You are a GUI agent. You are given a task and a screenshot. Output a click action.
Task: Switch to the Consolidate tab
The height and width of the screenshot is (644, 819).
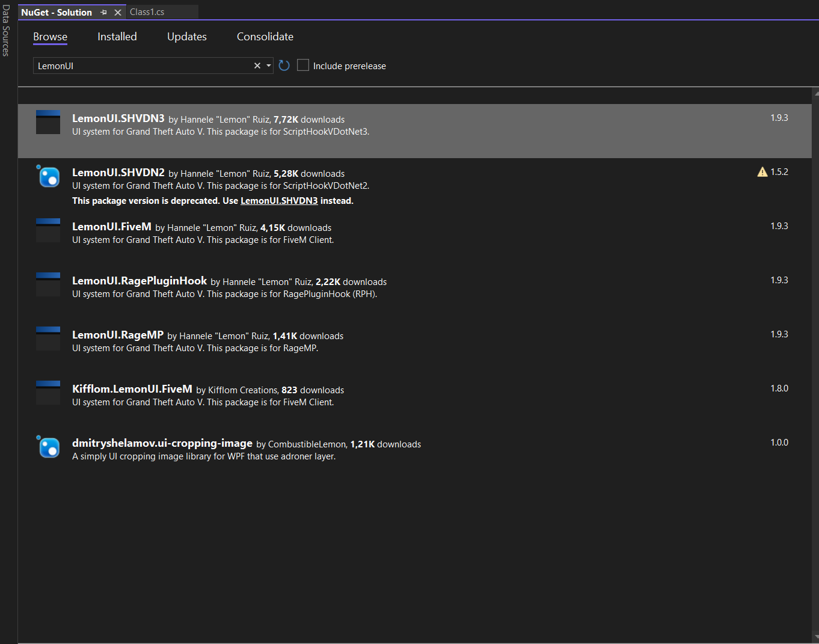tap(265, 37)
